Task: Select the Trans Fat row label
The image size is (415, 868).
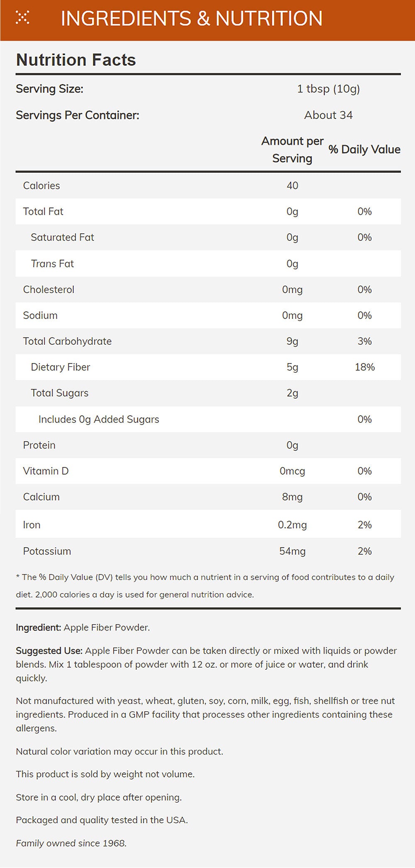Action: coord(52,264)
